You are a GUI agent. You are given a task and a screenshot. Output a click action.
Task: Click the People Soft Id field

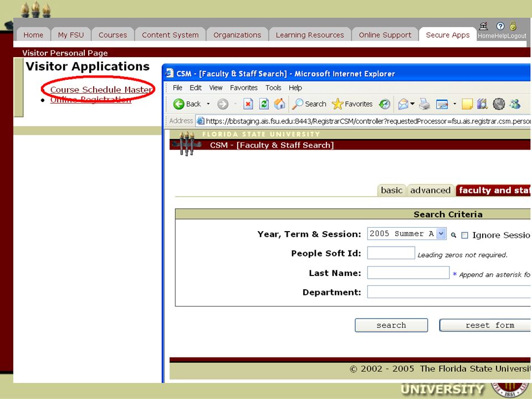tap(391, 253)
